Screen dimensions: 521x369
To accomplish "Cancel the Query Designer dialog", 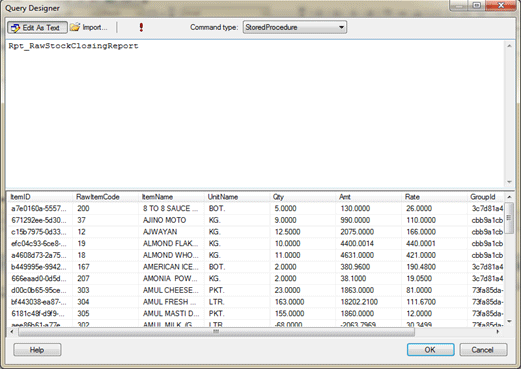I will (x=483, y=350).
